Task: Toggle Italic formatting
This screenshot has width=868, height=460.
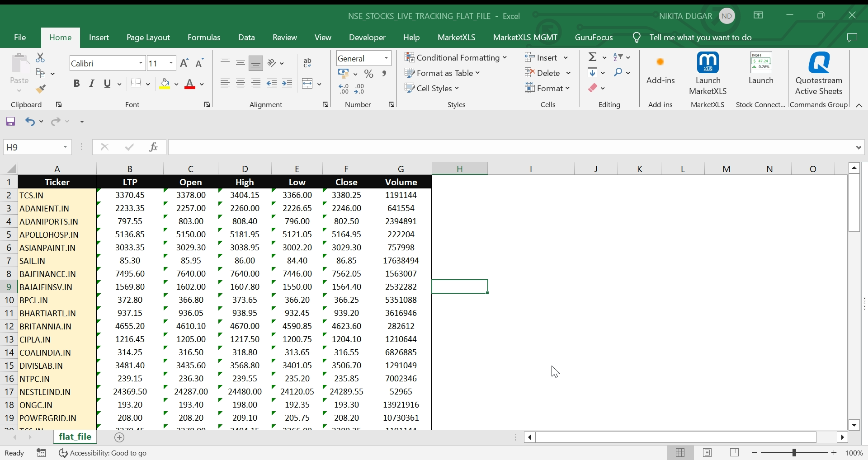Action: 92,84
